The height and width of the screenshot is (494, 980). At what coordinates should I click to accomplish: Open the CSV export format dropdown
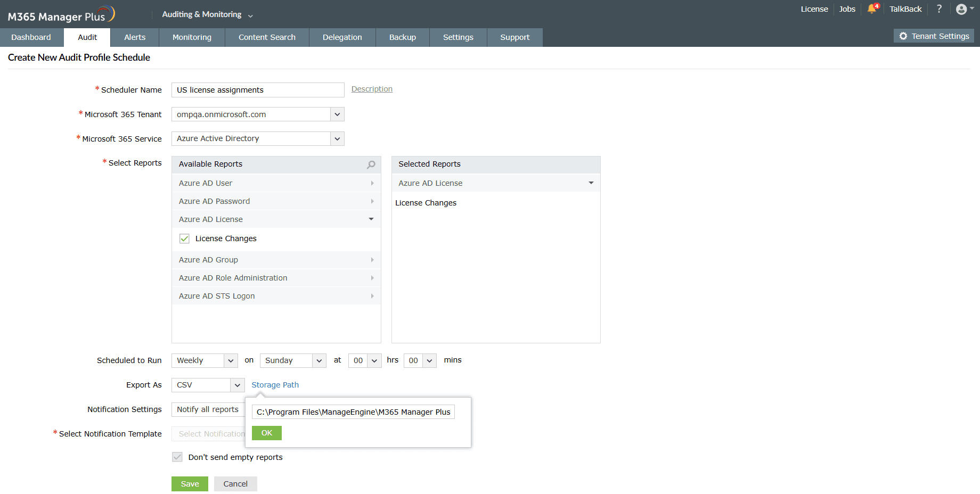pos(208,385)
